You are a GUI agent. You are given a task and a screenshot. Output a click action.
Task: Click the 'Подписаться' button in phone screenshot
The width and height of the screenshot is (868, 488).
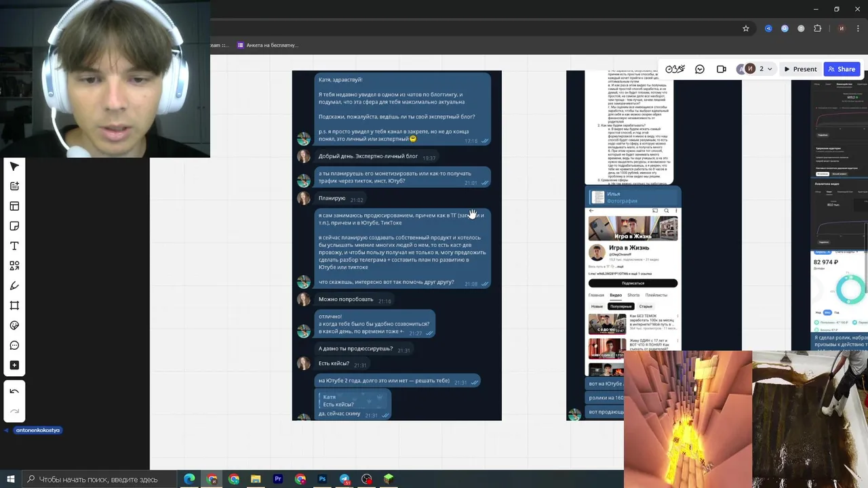pyautogui.click(x=633, y=283)
